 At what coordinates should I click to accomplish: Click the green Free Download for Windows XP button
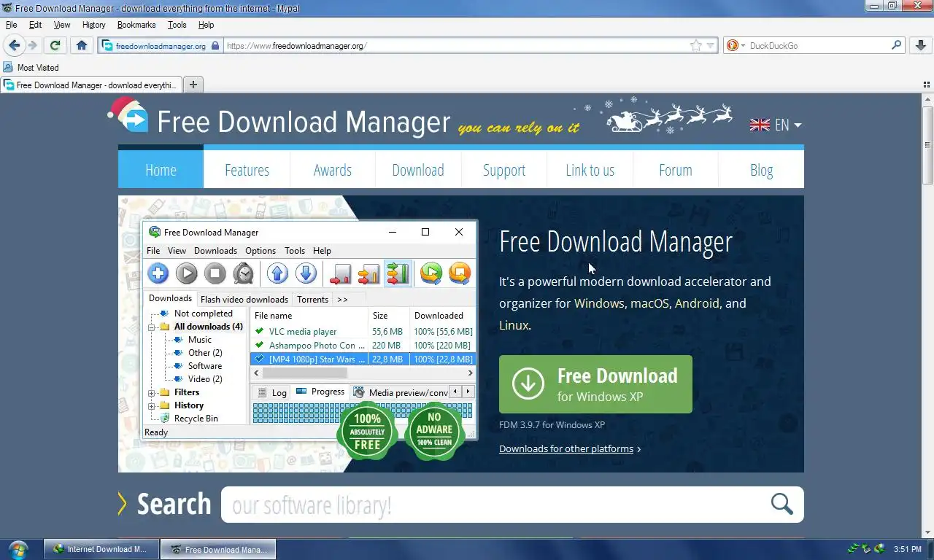click(595, 384)
